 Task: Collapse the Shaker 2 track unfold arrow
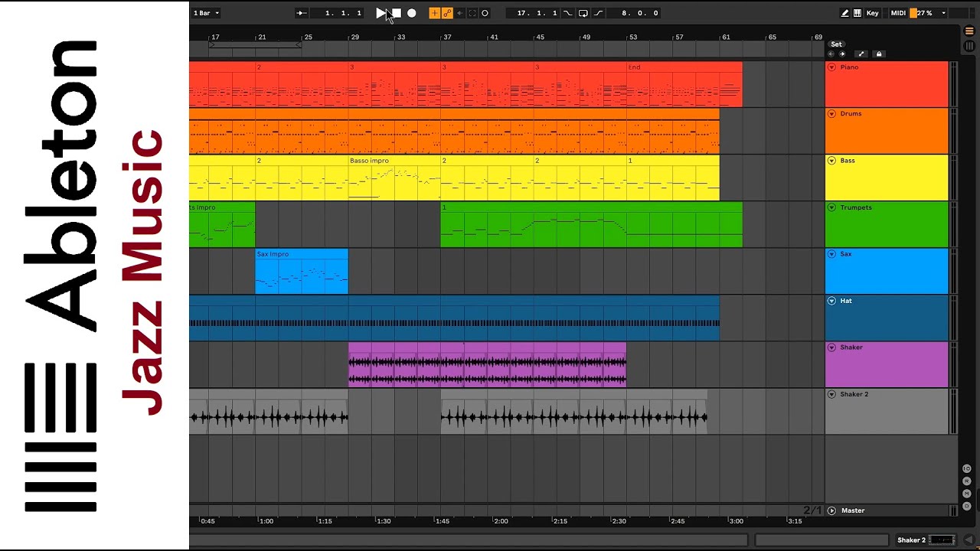[x=832, y=394]
